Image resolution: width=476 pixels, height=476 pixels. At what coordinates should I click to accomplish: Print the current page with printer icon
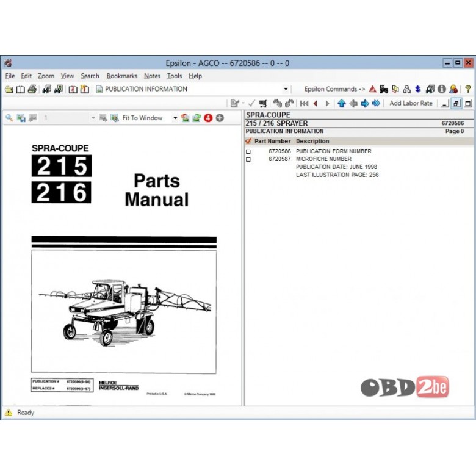coord(32,89)
